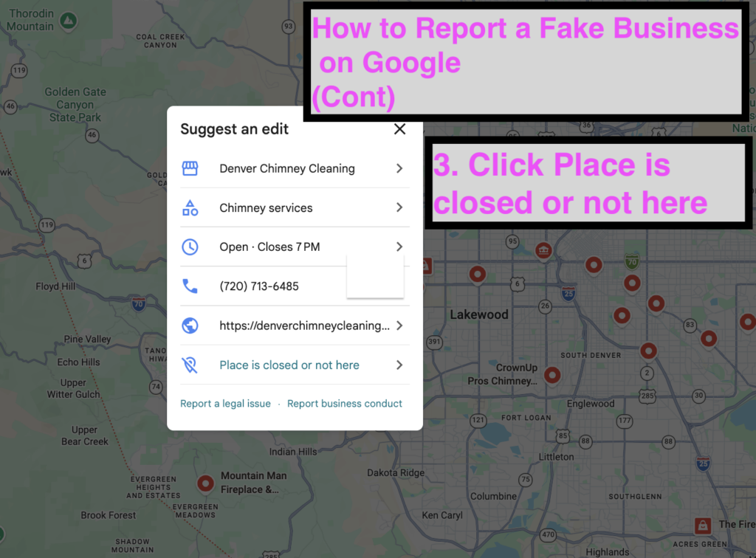756x558 pixels.
Task: Select Place is closed or not here
Action: click(x=289, y=365)
